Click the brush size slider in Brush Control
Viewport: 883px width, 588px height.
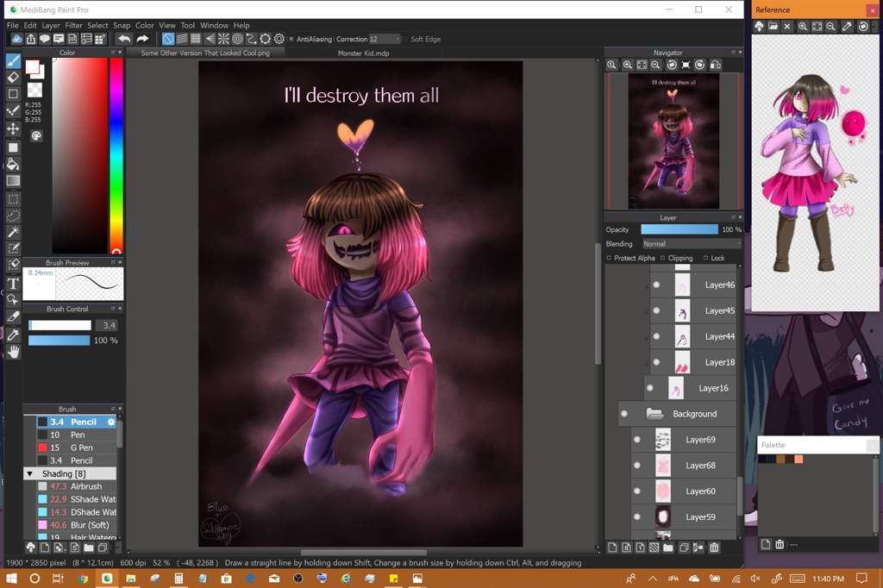point(59,326)
